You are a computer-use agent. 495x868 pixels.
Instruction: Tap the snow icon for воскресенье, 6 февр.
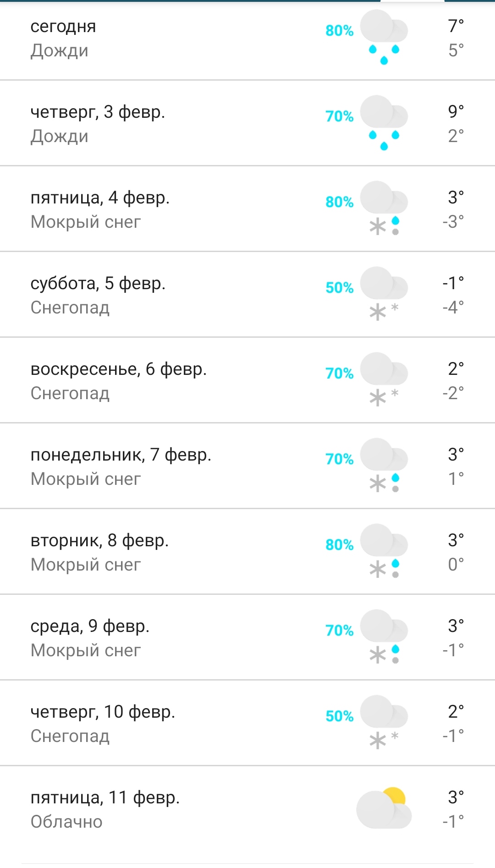point(384,379)
